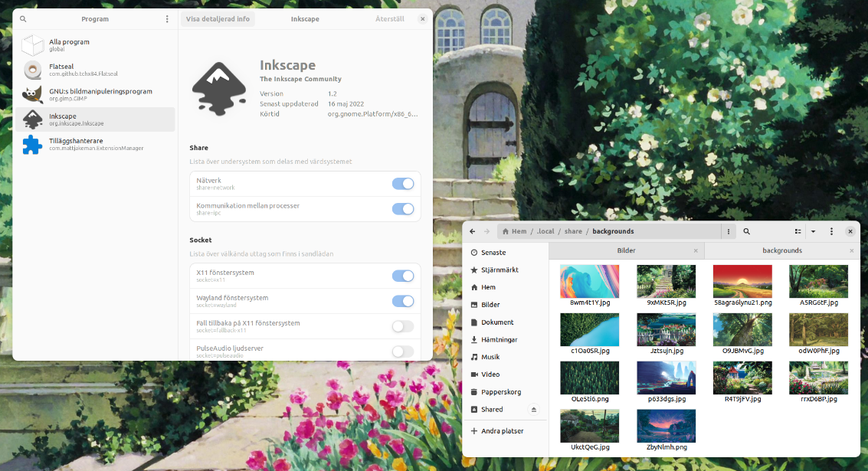
Task: Select O9JBMvG.jpg thumbnail
Action: tap(742, 329)
